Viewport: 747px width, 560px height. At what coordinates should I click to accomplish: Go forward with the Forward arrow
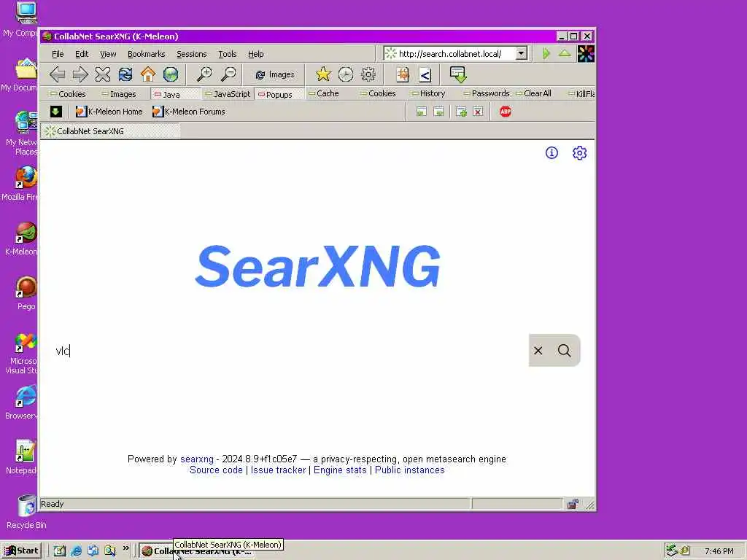[80, 74]
